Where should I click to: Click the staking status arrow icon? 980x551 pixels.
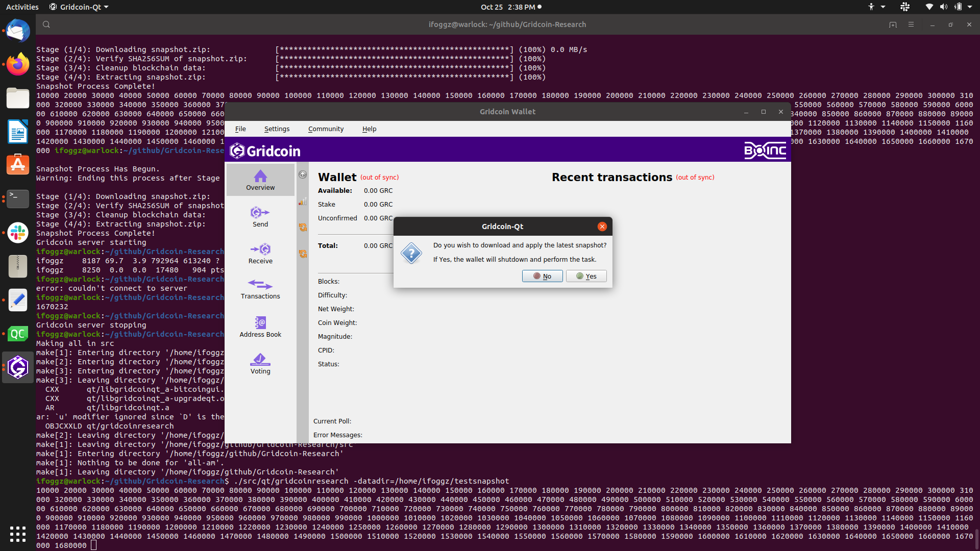(x=303, y=174)
